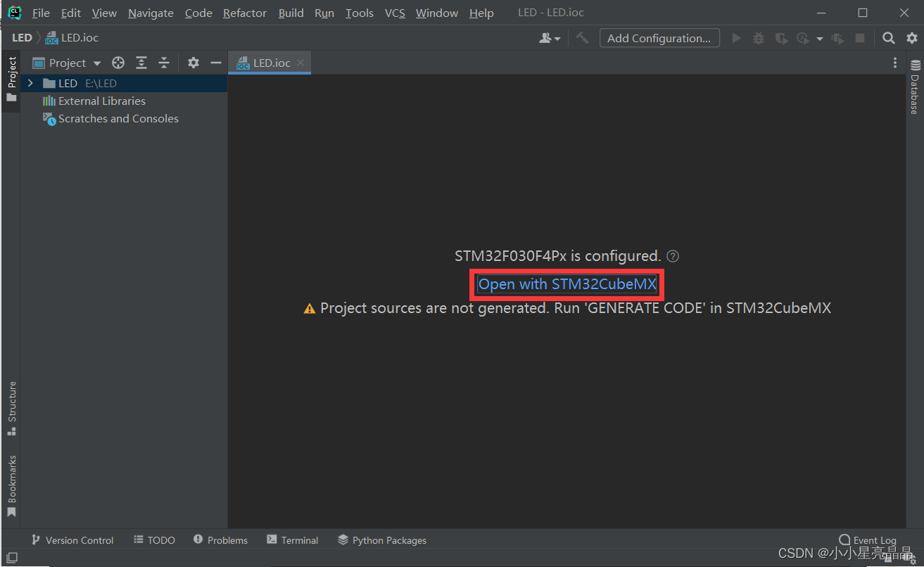The image size is (924, 567).
Task: Click the Profiler run icon
Action: pyautogui.click(x=803, y=38)
